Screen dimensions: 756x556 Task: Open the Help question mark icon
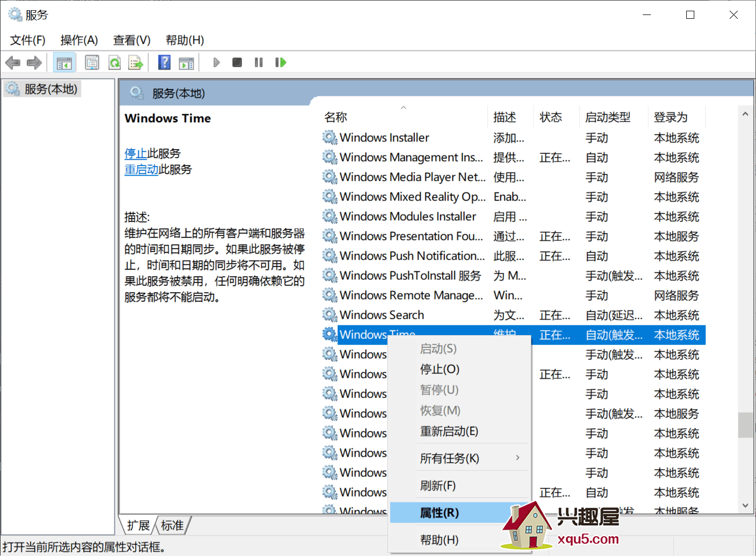tap(164, 63)
